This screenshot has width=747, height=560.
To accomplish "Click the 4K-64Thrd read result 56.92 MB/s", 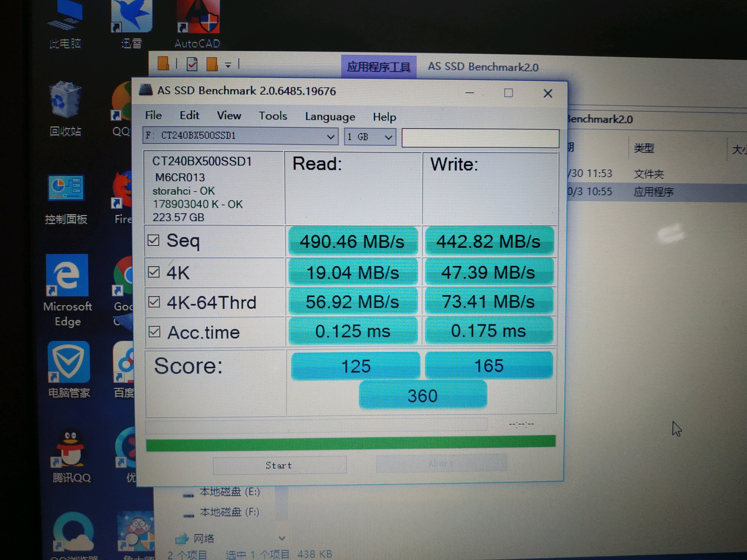I will tap(353, 301).
